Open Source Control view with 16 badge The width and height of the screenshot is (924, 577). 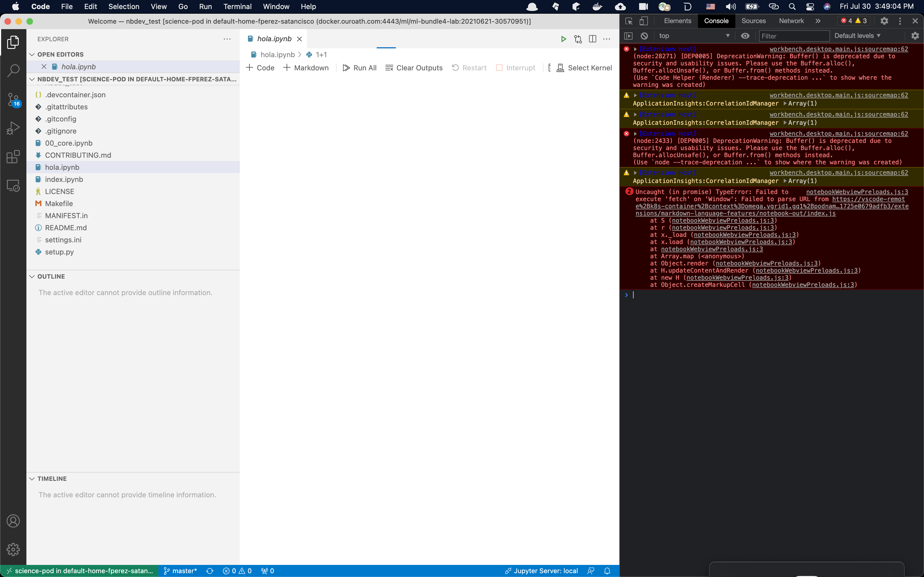[13, 99]
